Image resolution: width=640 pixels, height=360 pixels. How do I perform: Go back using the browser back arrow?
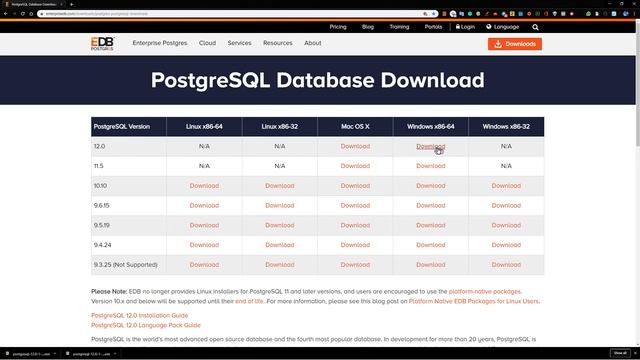tap(6, 13)
